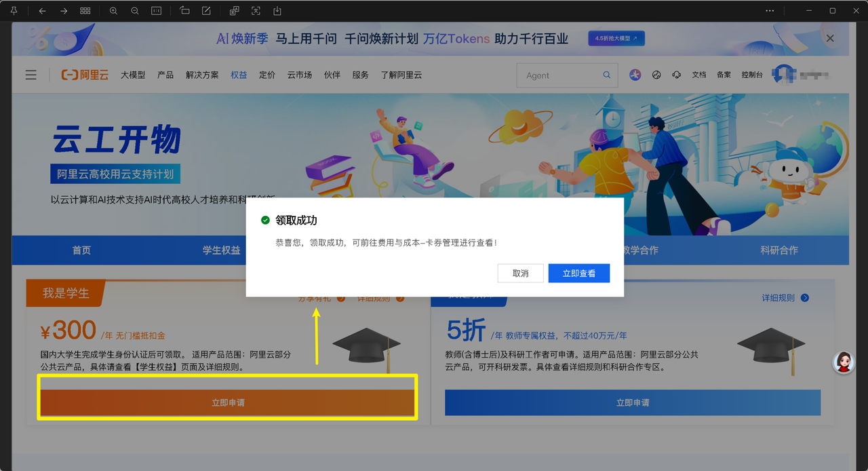This screenshot has width=868, height=471.
Task: Rotate the image
Action: 185,11
